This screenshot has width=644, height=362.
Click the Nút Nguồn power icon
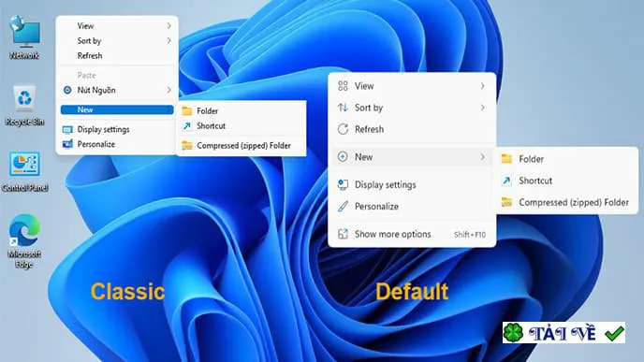click(67, 90)
